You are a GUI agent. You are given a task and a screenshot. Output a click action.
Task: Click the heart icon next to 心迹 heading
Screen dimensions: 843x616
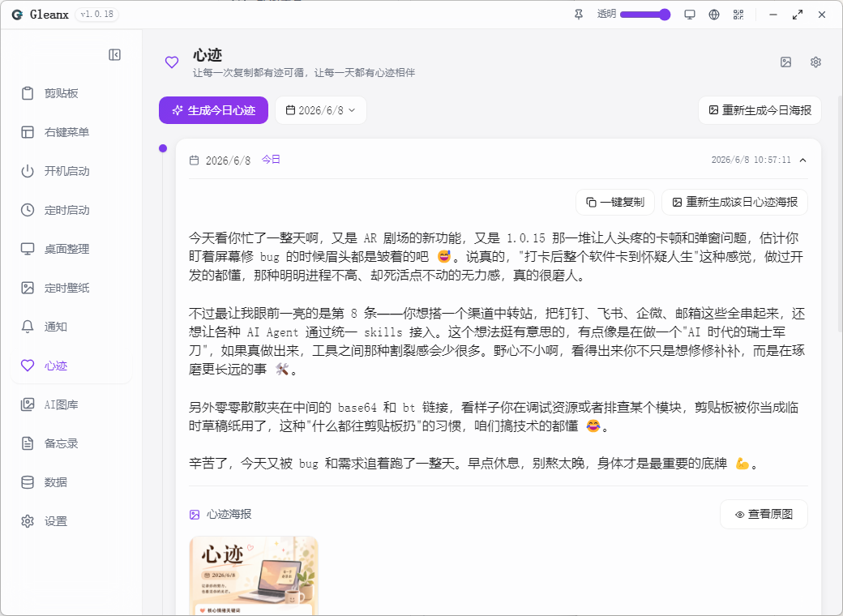coord(172,62)
